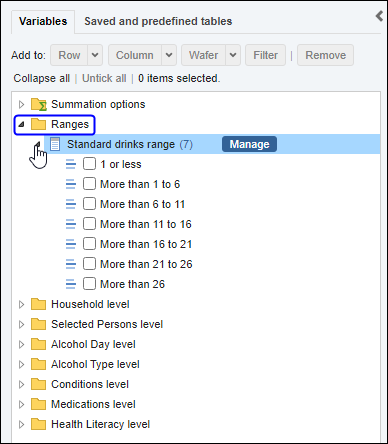This screenshot has height=444, width=388.
Task: Tick the 1 or less checkbox
Action: pos(89,164)
